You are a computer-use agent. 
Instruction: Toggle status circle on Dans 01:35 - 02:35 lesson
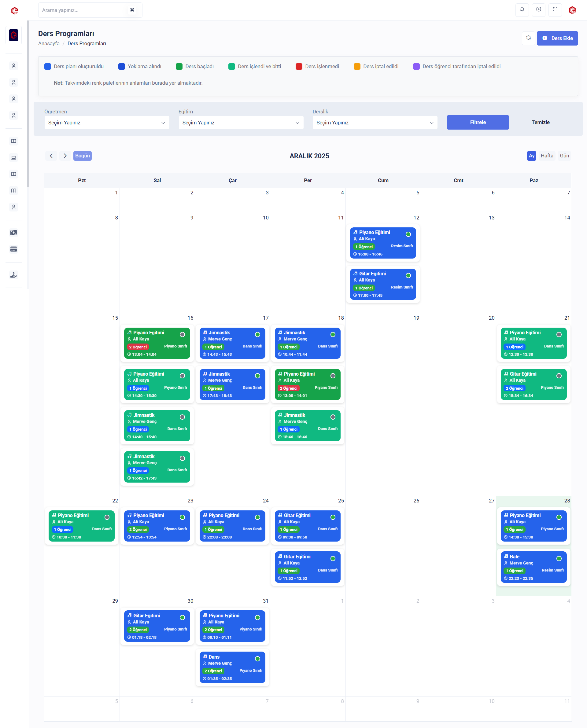[x=257, y=659]
